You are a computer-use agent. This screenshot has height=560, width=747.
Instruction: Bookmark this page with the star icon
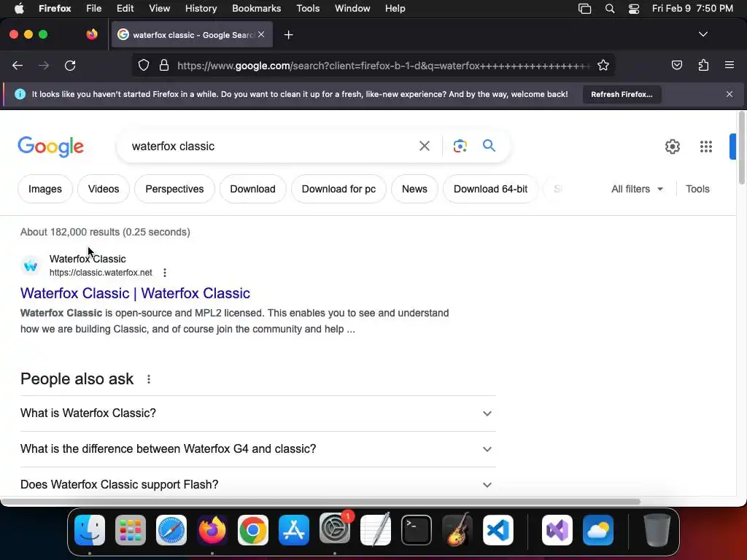603,65
